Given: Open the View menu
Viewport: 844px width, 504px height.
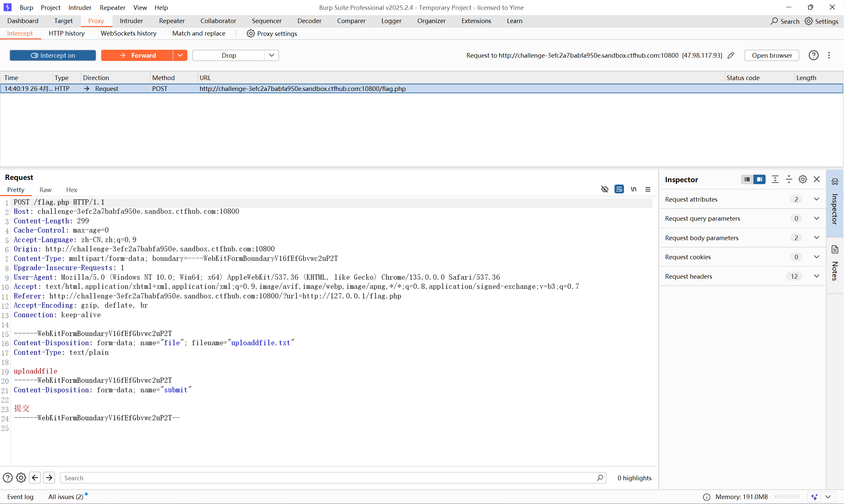Looking at the screenshot, I should (140, 8).
